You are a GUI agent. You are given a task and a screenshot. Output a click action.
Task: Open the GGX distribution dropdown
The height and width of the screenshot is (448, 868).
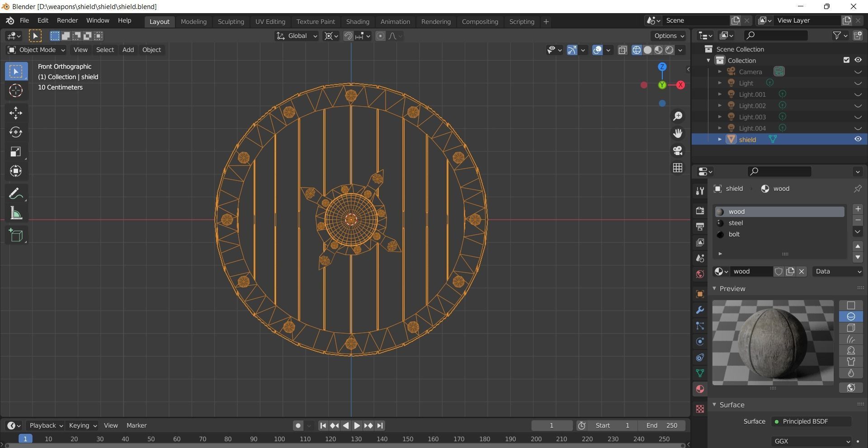point(811,441)
